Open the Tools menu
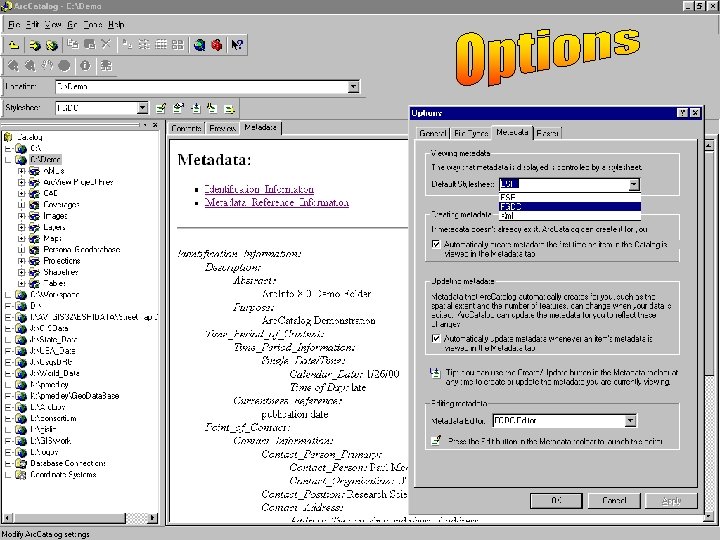720x540 pixels. pos(93,25)
